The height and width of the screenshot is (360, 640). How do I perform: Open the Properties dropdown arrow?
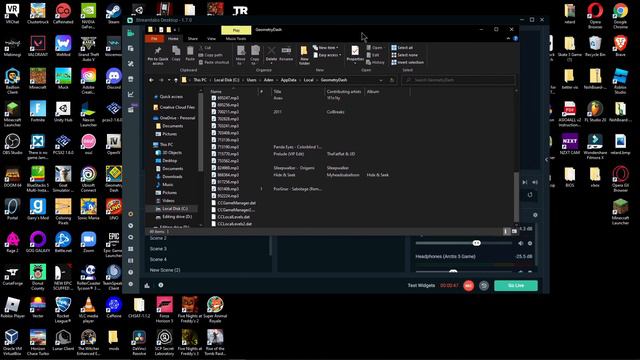click(x=355, y=64)
